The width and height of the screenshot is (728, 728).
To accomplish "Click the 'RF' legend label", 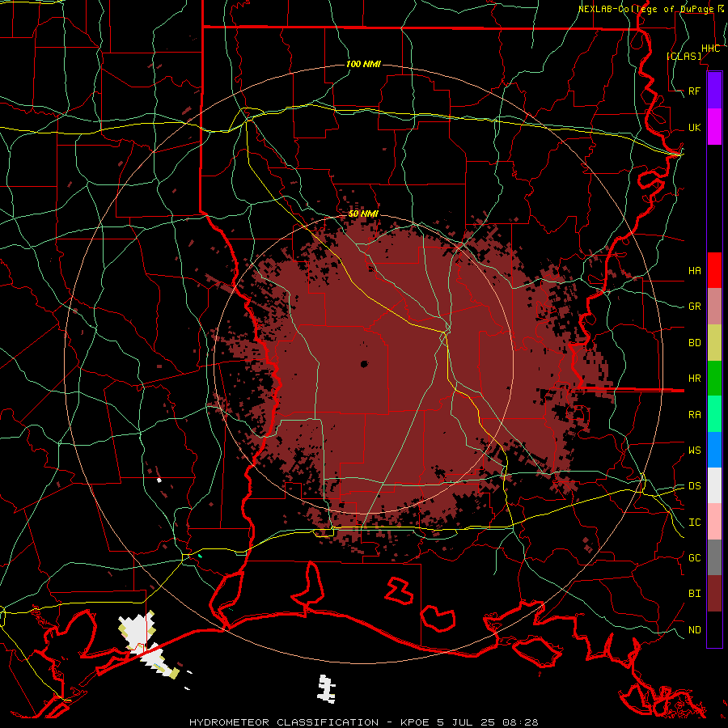I will point(695,91).
